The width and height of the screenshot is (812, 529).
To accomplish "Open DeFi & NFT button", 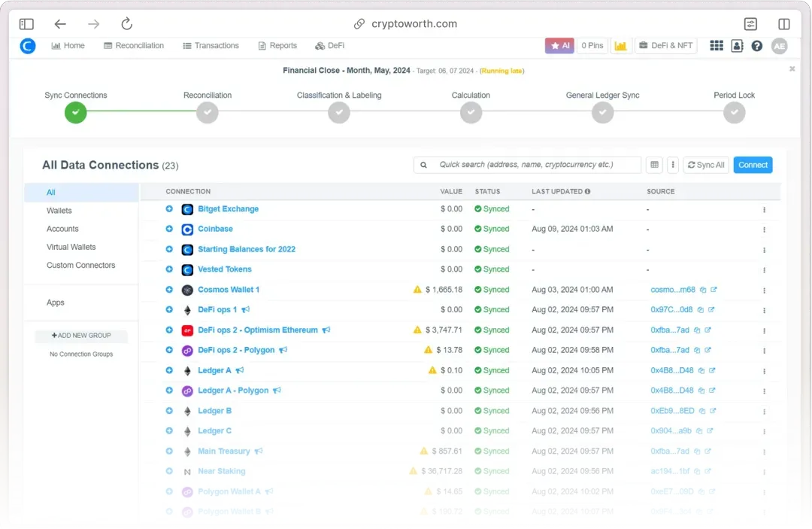I will 665,46.
